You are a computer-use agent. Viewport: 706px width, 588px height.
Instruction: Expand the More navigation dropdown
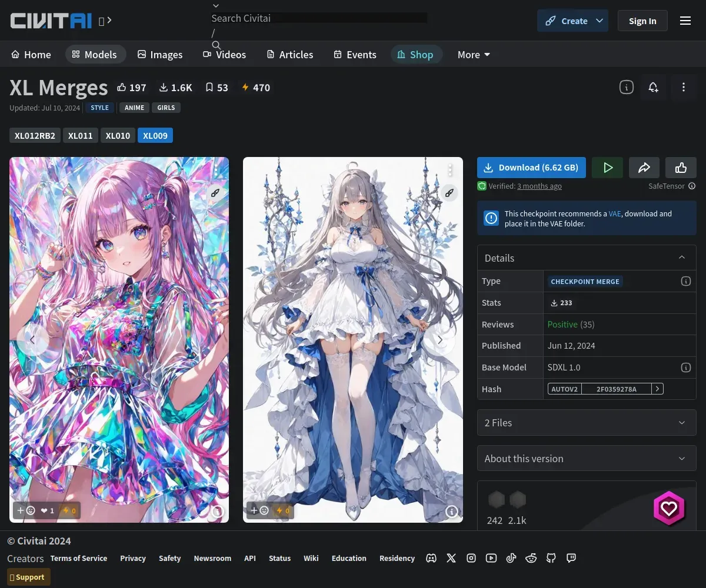(474, 55)
